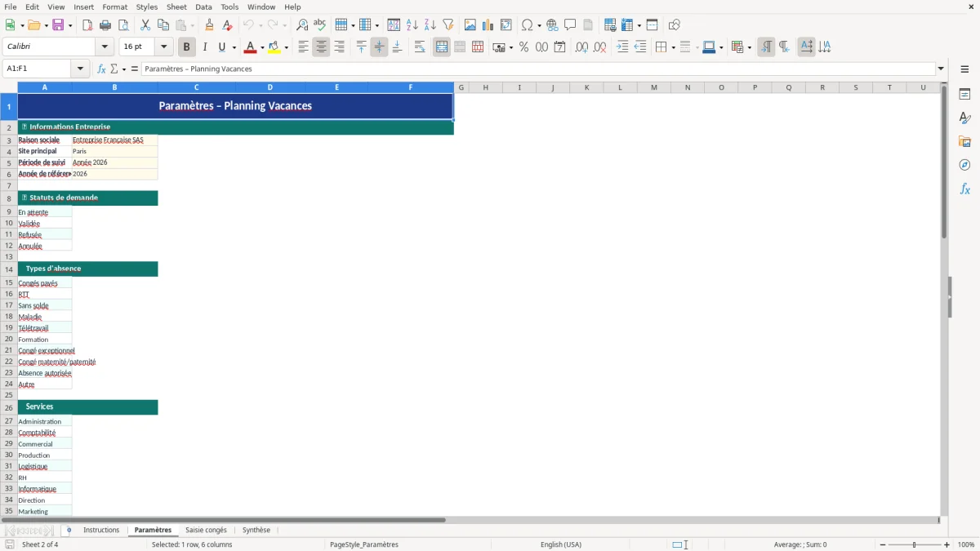Sort ascending
Image resolution: width=980 pixels, height=551 pixels.
[412, 25]
